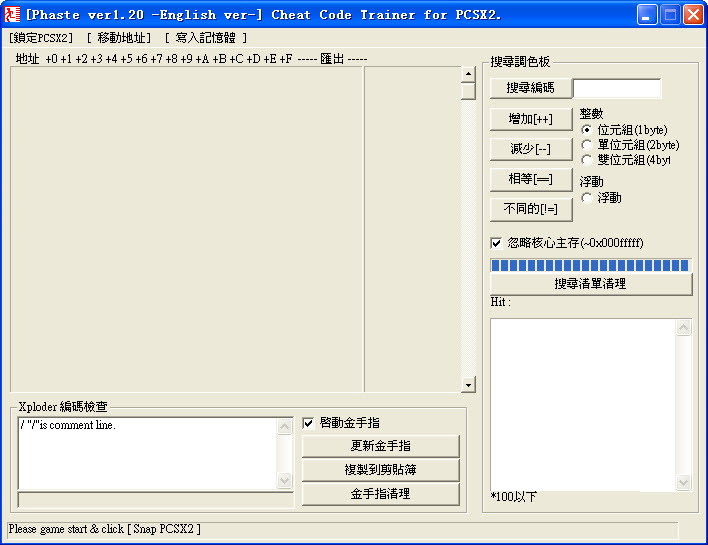Click the Phaste application icon in title bar

tap(12, 14)
